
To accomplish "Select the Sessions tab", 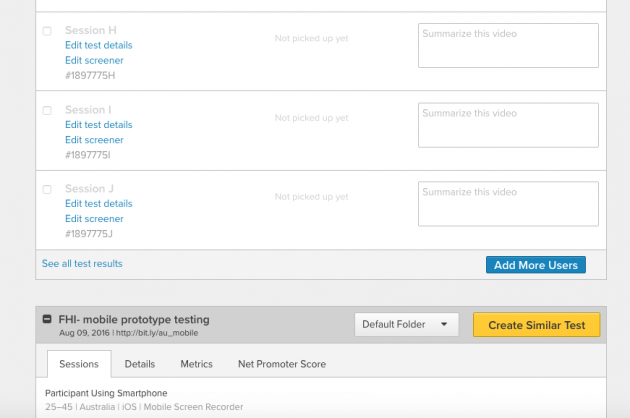I will (79, 364).
